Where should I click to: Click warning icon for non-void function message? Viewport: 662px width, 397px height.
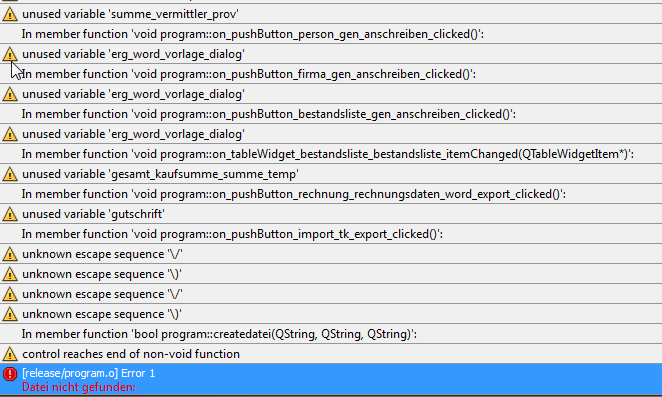click(10, 354)
